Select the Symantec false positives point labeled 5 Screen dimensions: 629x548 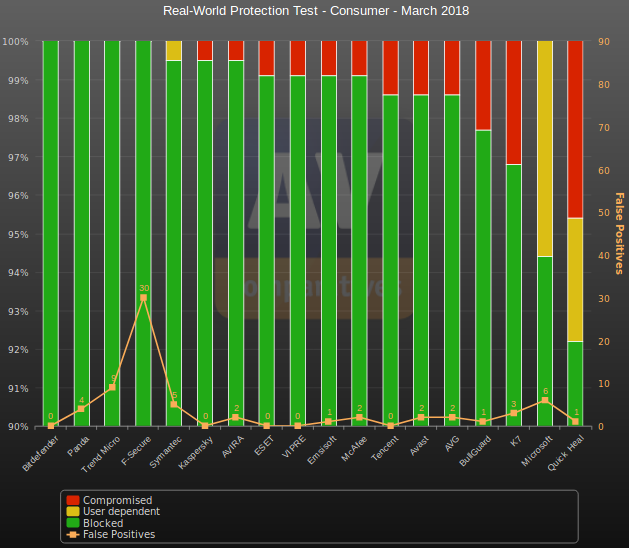174,404
